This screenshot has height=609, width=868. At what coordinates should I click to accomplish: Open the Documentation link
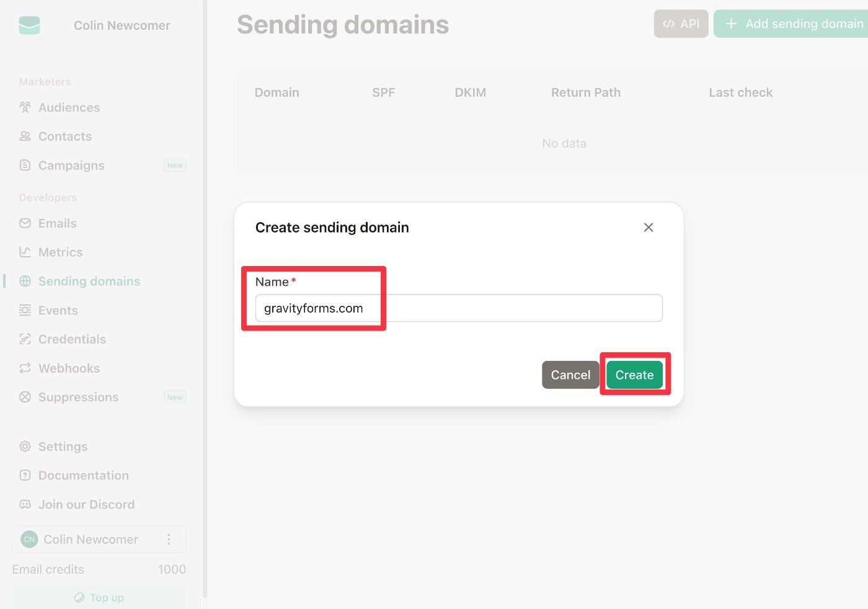pyautogui.click(x=83, y=476)
